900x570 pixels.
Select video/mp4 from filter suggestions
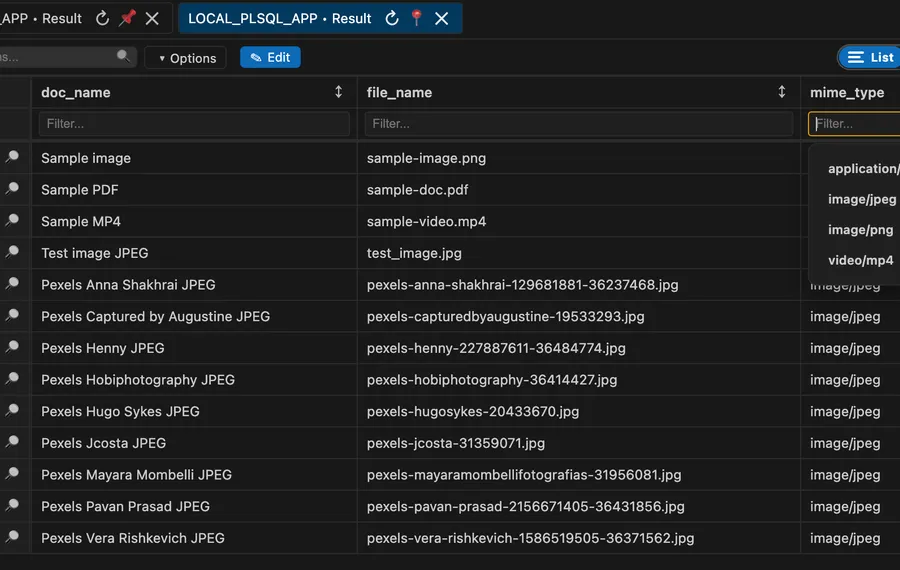coord(860,260)
